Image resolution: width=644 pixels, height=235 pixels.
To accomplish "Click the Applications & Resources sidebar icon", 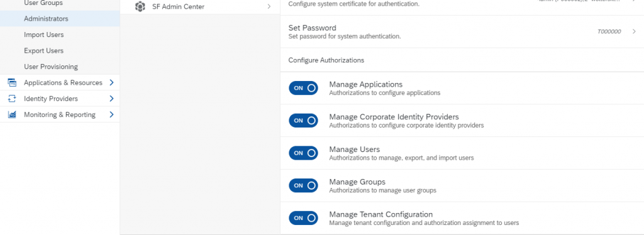I will pyautogui.click(x=12, y=83).
